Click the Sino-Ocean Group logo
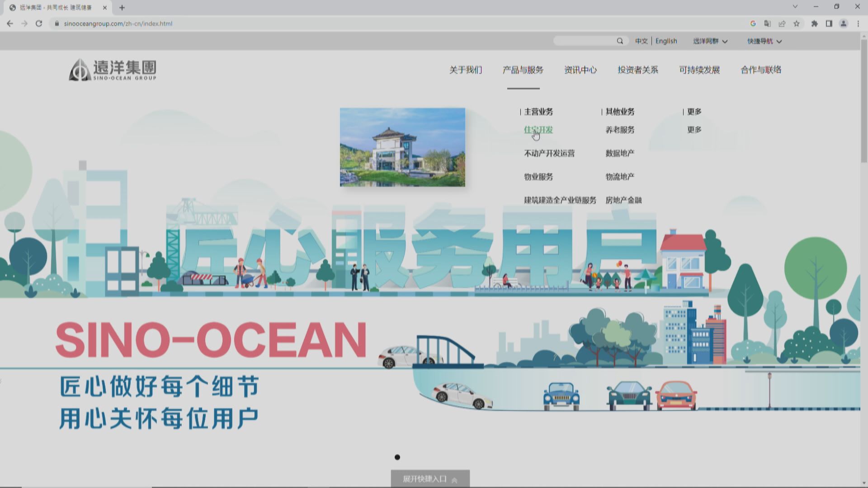The image size is (868, 488). click(x=113, y=69)
